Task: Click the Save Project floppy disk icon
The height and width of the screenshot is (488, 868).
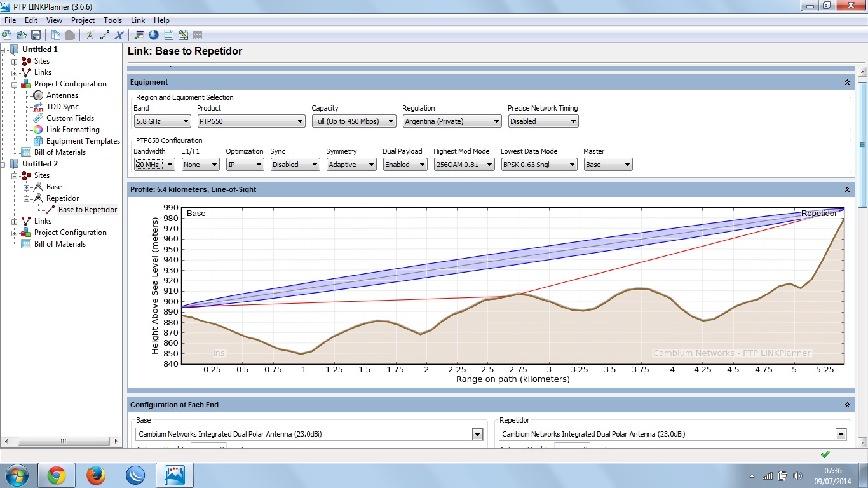Action: coord(36,36)
